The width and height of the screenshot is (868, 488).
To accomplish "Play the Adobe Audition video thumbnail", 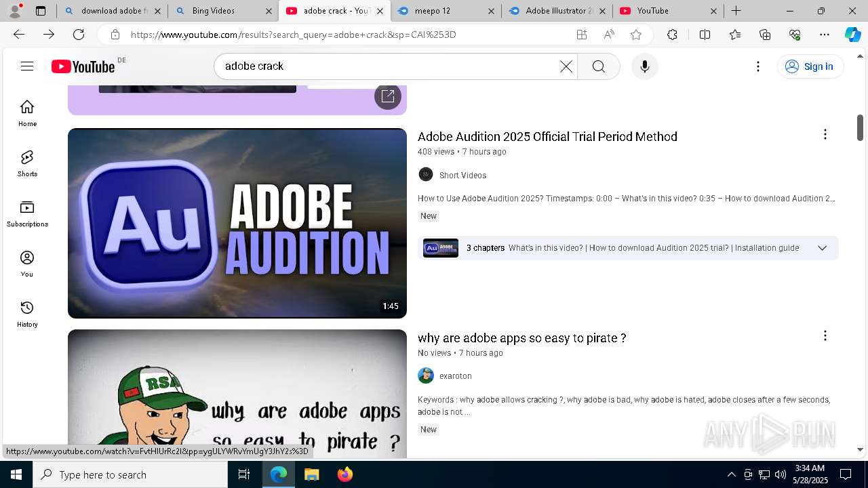I will [x=237, y=223].
